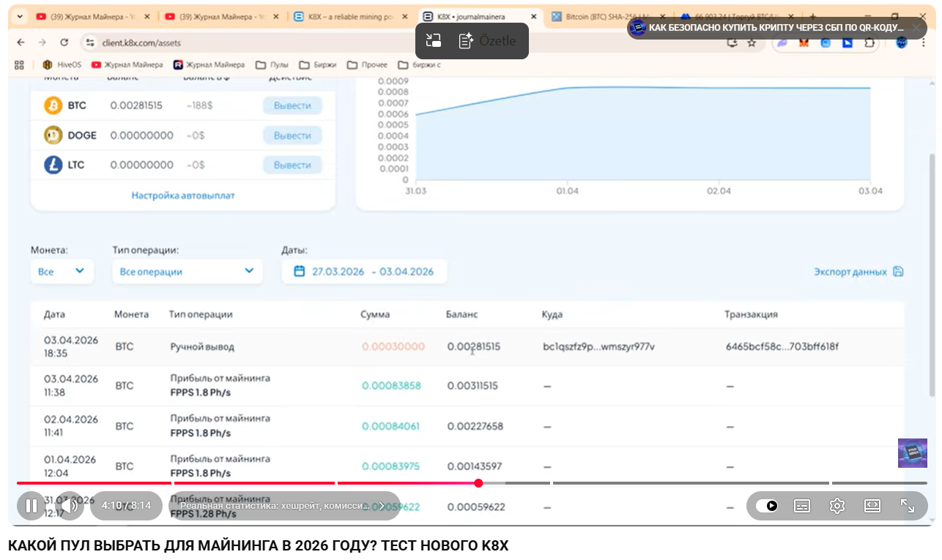942x560 pixels.
Task: Click the Chrome profile avatar
Action: [902, 43]
